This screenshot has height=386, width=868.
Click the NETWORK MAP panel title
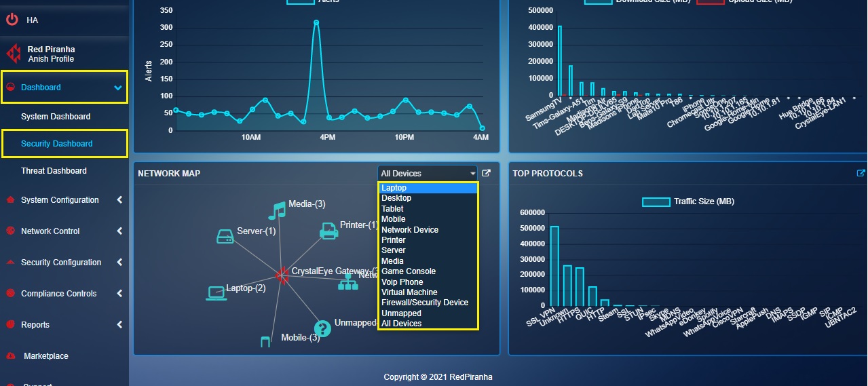point(169,174)
